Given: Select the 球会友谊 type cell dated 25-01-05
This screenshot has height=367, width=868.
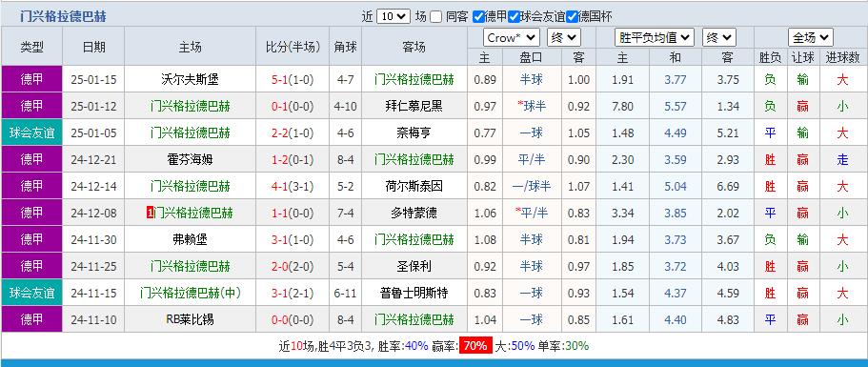Looking at the screenshot, I should (31, 133).
